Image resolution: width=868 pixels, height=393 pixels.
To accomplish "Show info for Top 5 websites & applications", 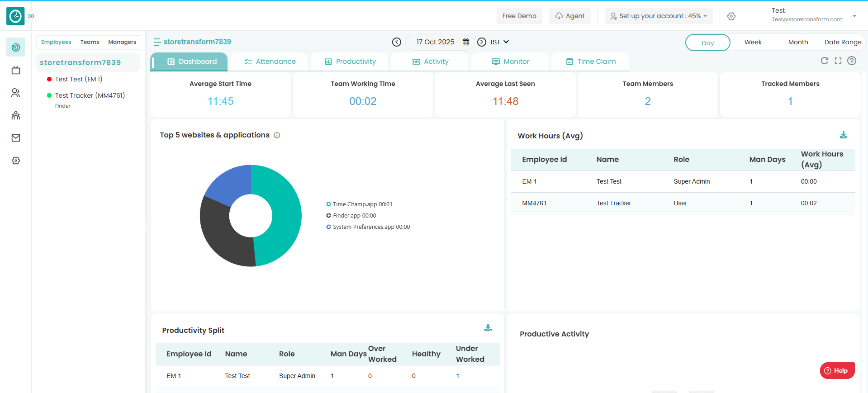I will (277, 135).
